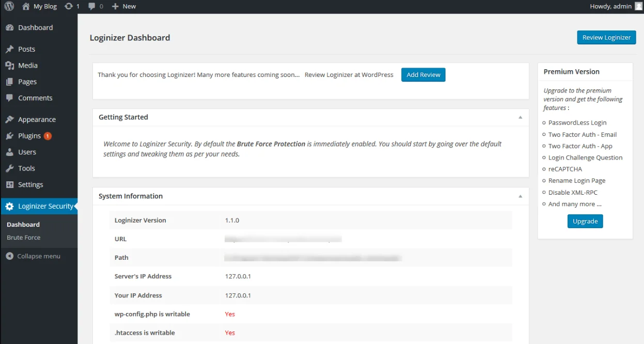Collapse the admin sidebar menu
The height and width of the screenshot is (344, 644).
click(34, 256)
